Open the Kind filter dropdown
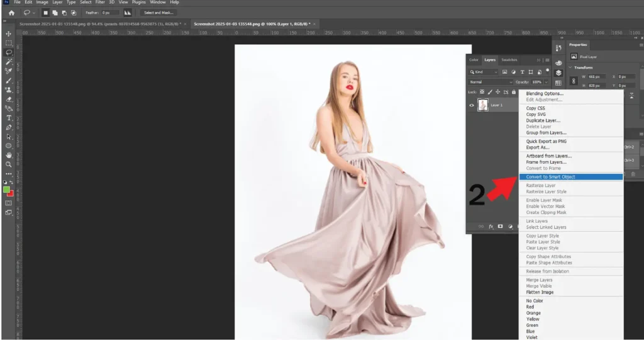 pos(484,72)
